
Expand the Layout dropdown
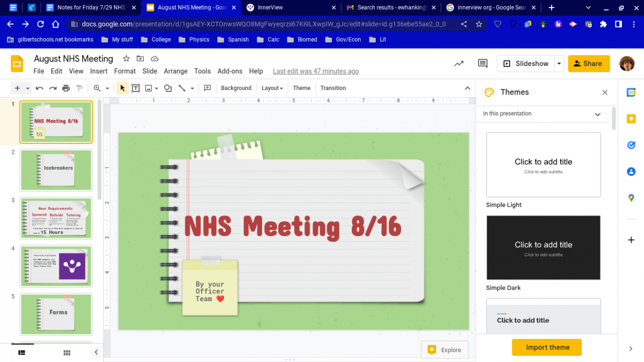point(272,88)
